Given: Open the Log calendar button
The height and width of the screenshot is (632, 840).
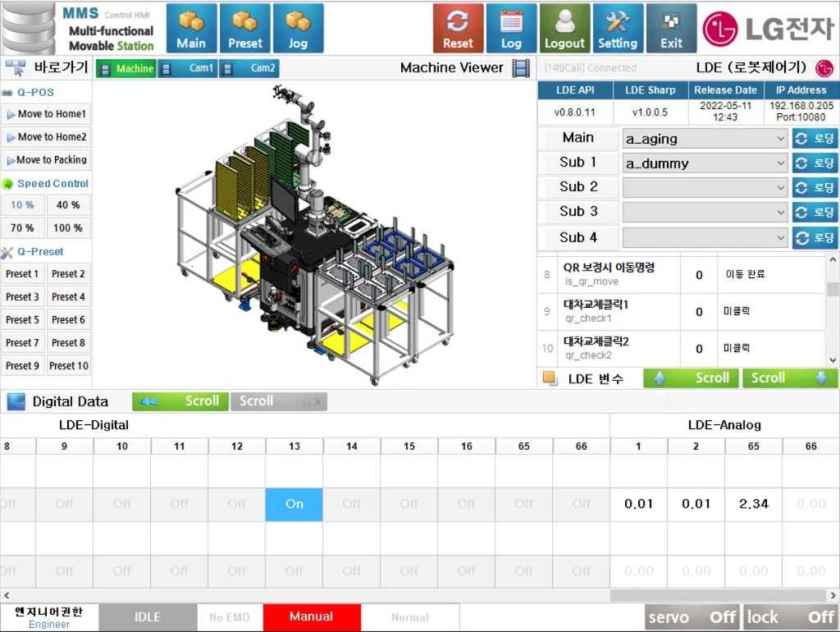Looking at the screenshot, I should click(511, 29).
